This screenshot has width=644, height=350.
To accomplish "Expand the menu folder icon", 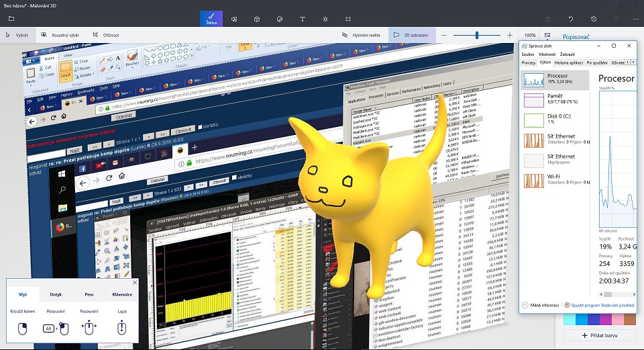I will [11, 19].
